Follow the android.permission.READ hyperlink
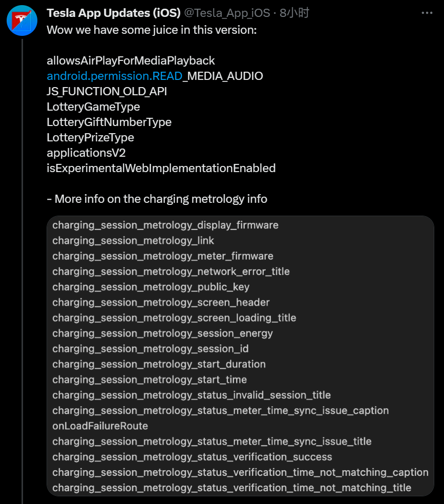Image resolution: width=444 pixels, height=504 pixels. click(x=114, y=76)
